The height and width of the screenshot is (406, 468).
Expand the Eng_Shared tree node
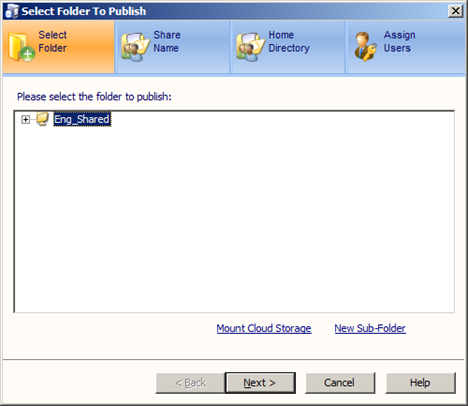point(25,119)
